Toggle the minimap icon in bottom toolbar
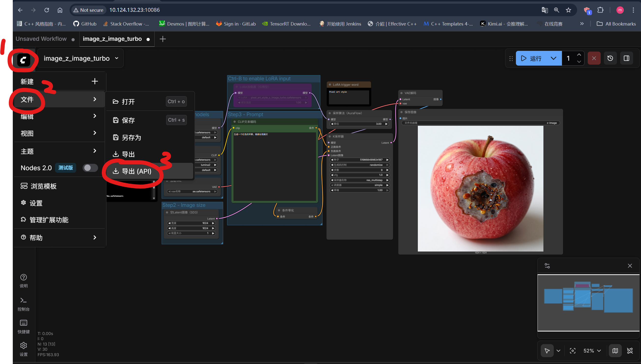 615,350
